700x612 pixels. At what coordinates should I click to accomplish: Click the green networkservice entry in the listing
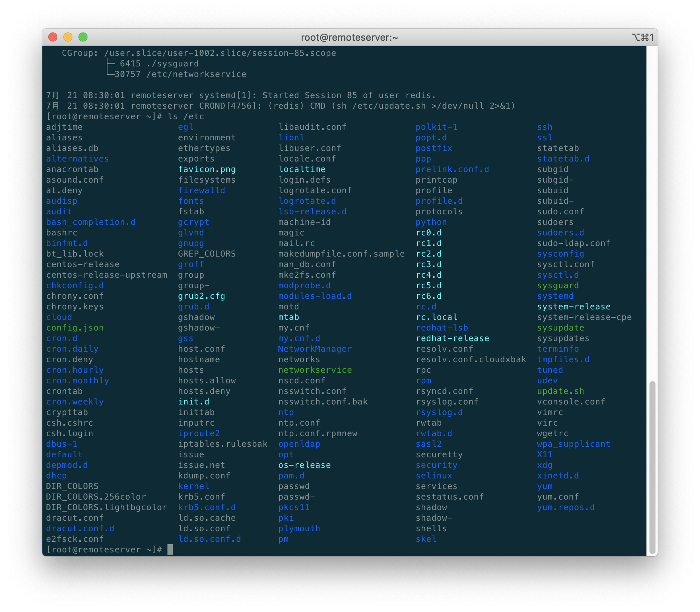click(315, 370)
